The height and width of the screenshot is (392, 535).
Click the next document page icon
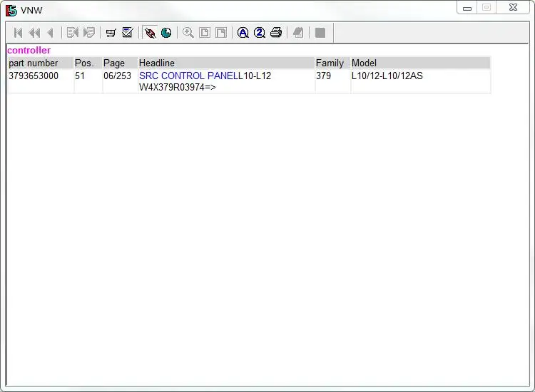coord(89,33)
